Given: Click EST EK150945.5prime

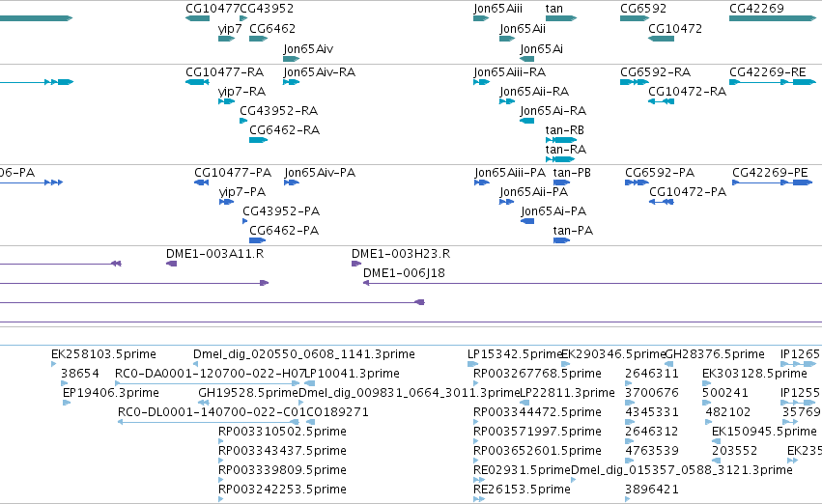Looking at the screenshot, I should (716, 441).
